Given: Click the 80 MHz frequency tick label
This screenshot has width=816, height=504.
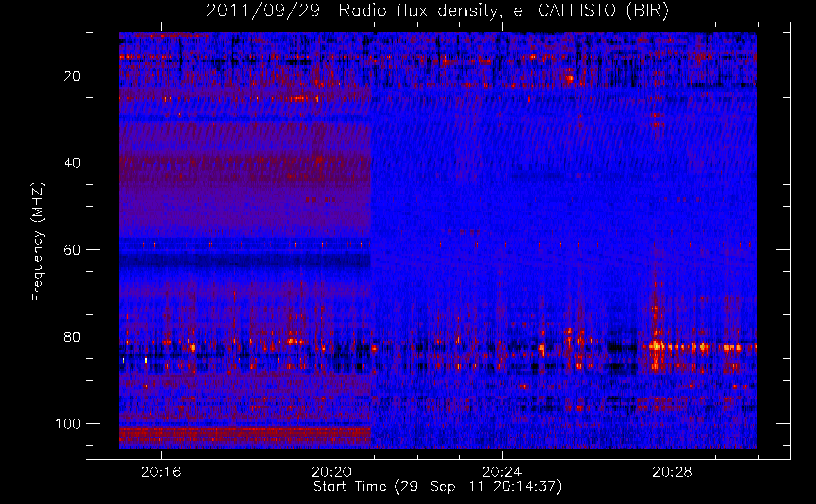Looking at the screenshot, I should tap(72, 337).
